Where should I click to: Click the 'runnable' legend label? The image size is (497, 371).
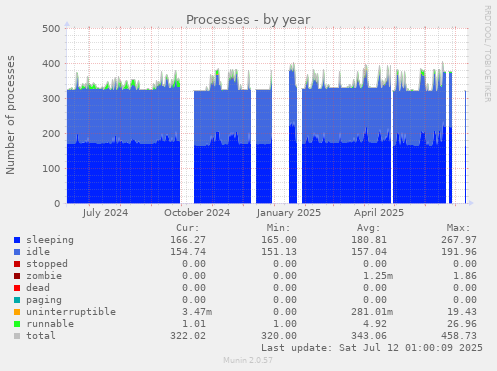tap(50, 324)
